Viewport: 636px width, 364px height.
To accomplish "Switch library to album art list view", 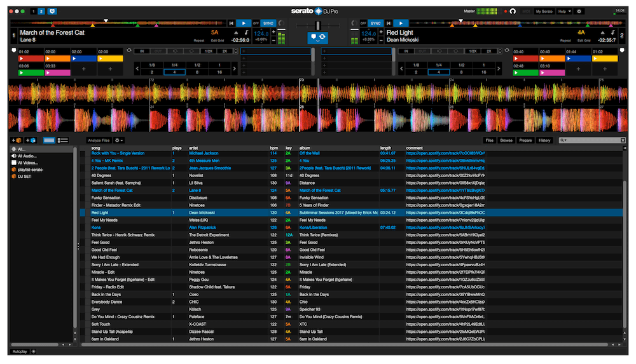I will pos(63,140).
